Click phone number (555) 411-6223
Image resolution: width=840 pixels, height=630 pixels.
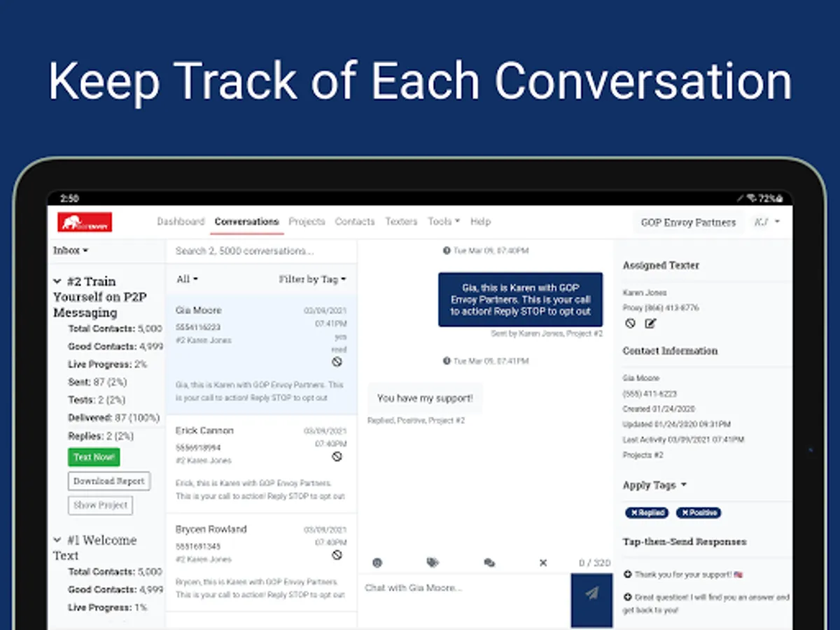[650, 393]
